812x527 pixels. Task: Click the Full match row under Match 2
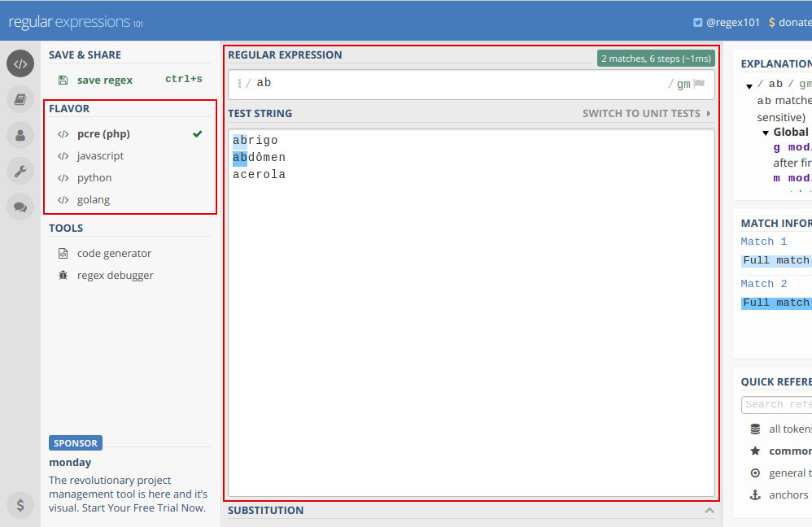776,303
